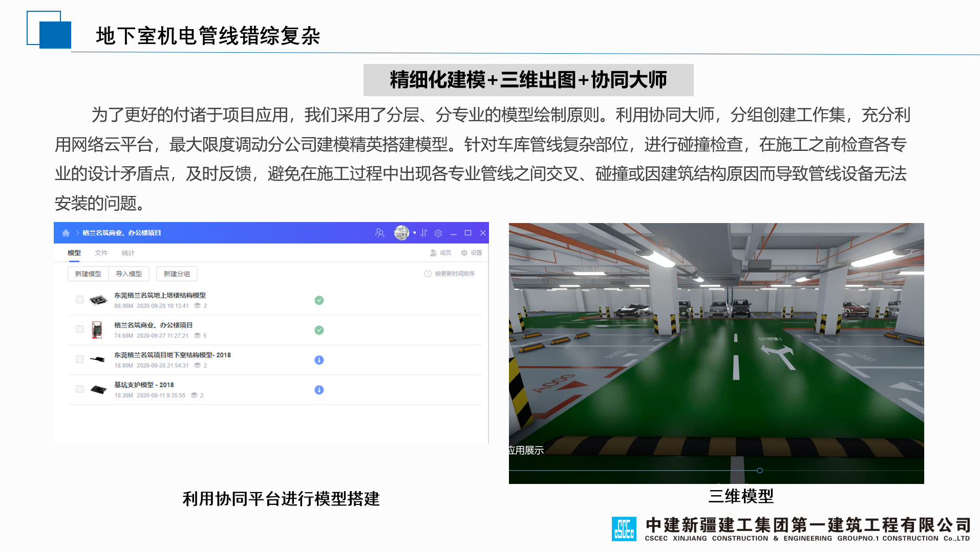Click green check status for 地上塔楼结构模型
This screenshot has height=552, width=980.
(319, 300)
